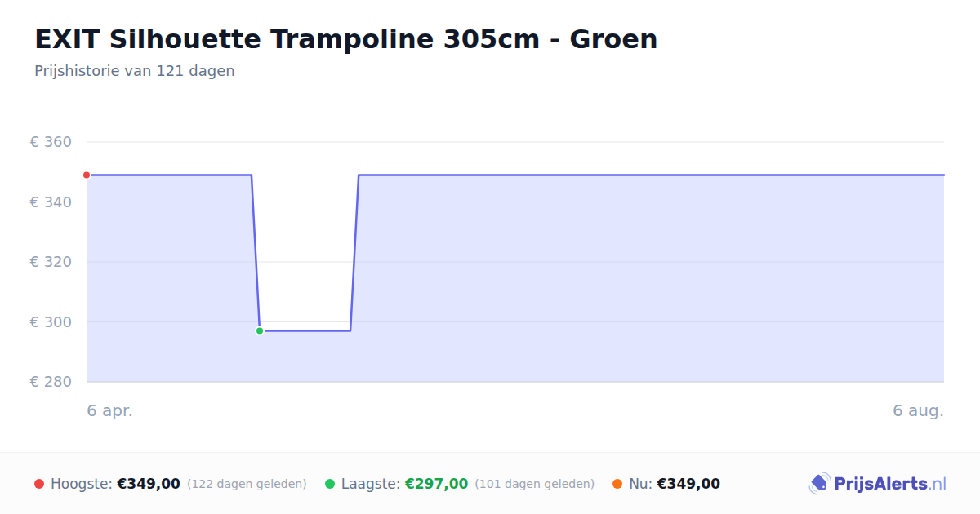Click the € 360 axis label

(51, 142)
